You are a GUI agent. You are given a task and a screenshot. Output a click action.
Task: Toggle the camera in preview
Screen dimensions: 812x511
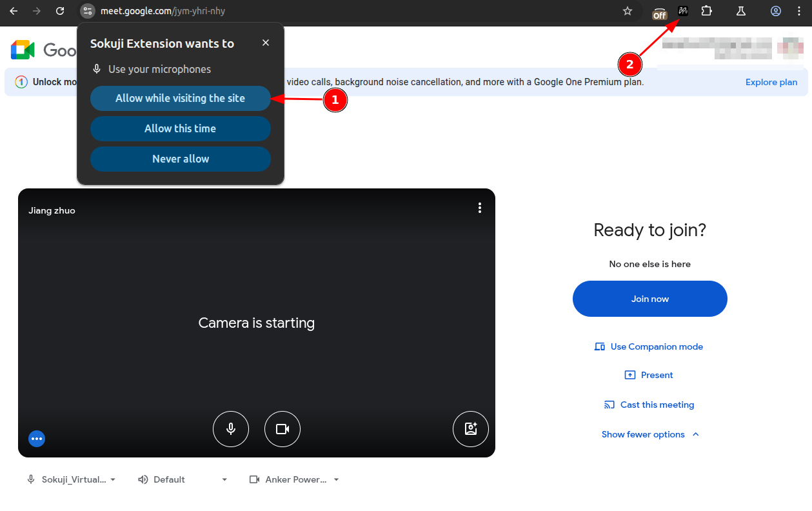282,429
